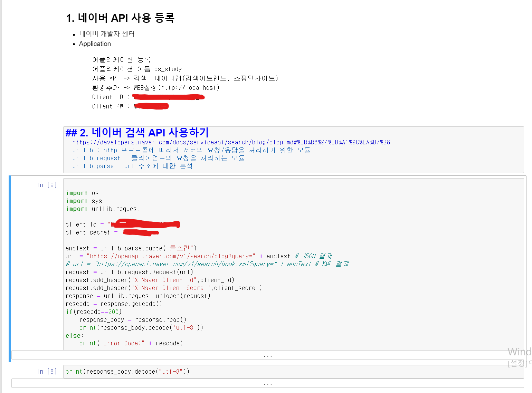Image resolution: width=532 pixels, height=393 pixels.
Task: Place cursor in In [8] print statement
Action: click(x=127, y=372)
